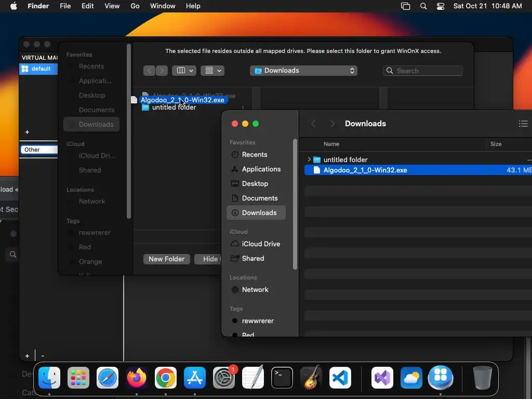The width and height of the screenshot is (532, 399).
Task: Open the Edit menu
Action: tap(87, 6)
